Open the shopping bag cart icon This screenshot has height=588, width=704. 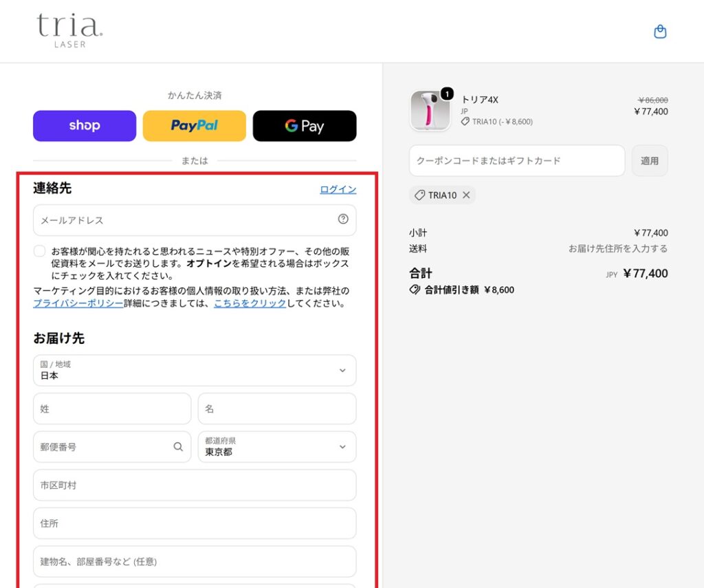pyautogui.click(x=660, y=32)
